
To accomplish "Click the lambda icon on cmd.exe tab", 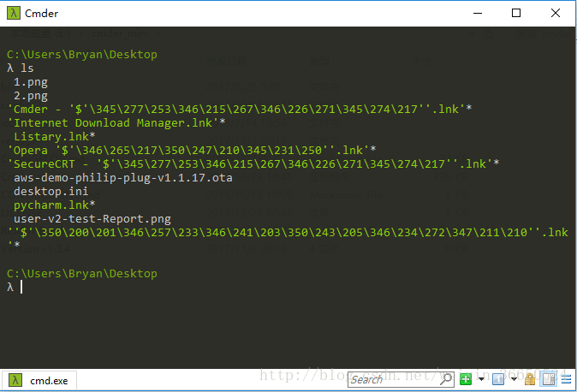I will point(15,380).
